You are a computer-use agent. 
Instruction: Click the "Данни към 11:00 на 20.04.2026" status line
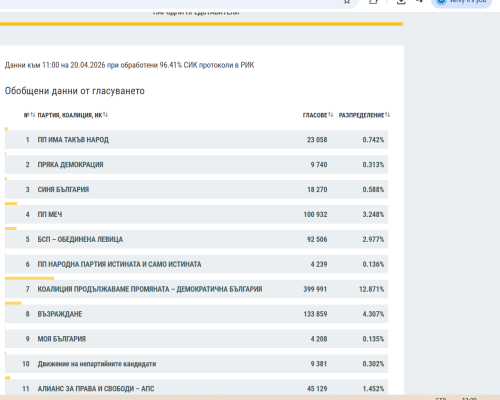[129, 65]
